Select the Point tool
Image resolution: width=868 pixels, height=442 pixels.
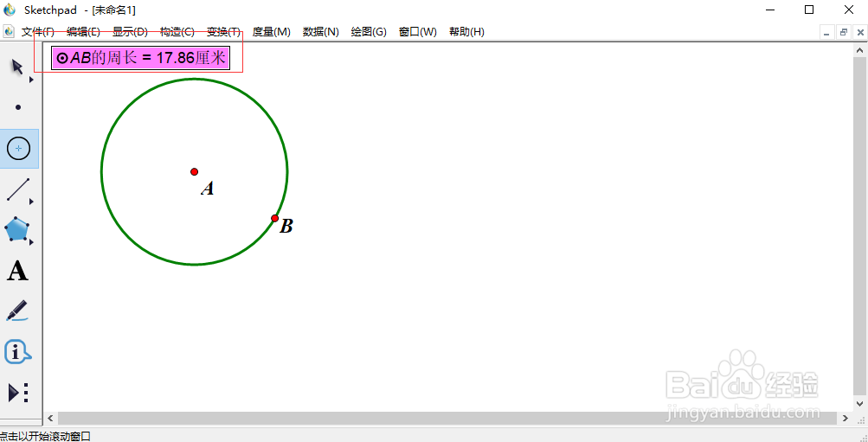pos(18,107)
